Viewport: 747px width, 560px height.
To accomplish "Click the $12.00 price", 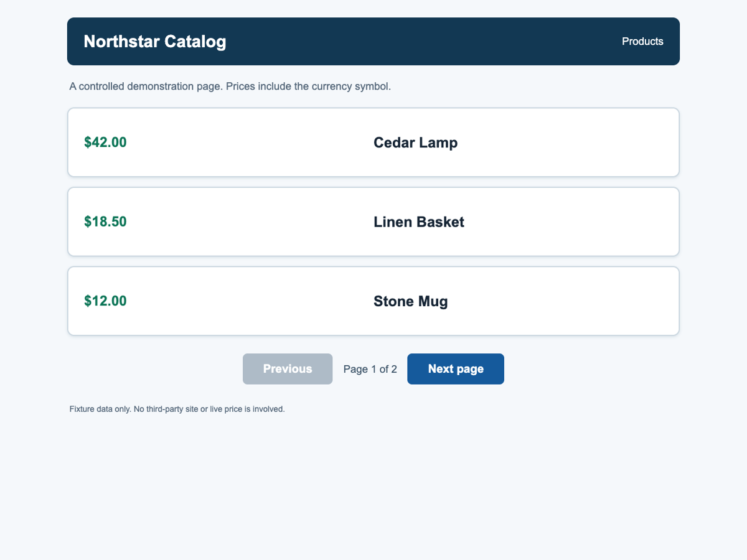I will [x=105, y=302].
